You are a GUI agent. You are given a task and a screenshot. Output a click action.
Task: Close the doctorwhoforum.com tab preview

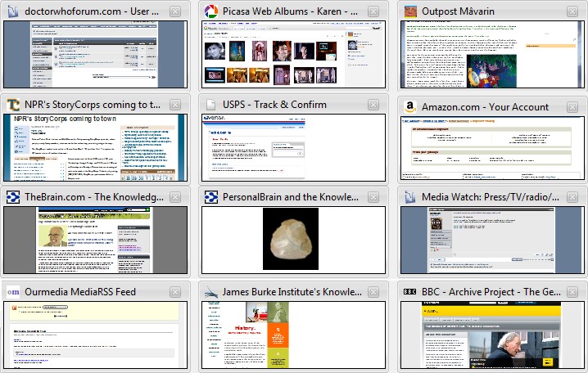point(175,11)
